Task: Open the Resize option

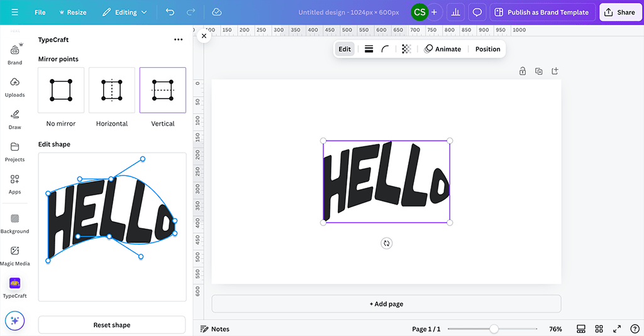Action: (73, 13)
